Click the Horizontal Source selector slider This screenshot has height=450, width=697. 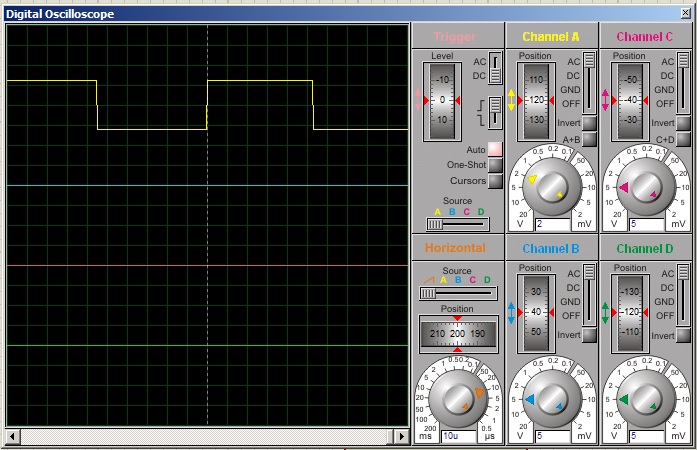[458, 293]
